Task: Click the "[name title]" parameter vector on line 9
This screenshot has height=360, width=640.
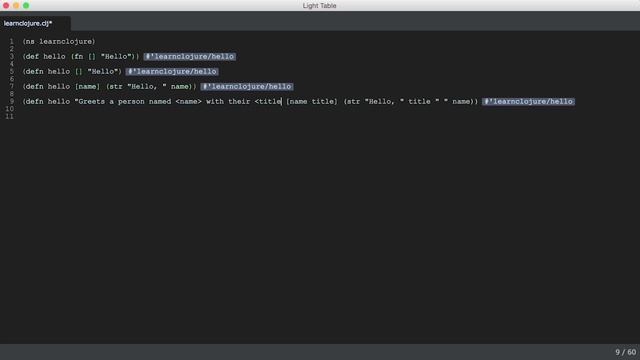Action: (x=312, y=102)
